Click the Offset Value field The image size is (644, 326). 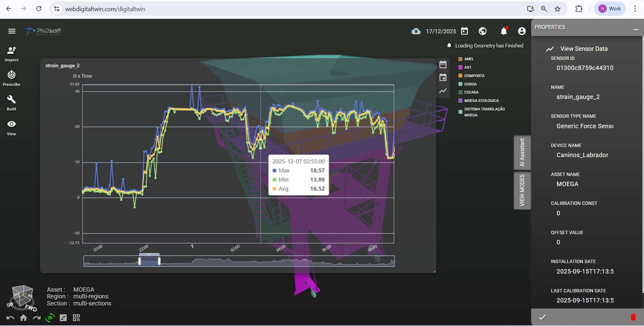pyautogui.click(x=585, y=242)
